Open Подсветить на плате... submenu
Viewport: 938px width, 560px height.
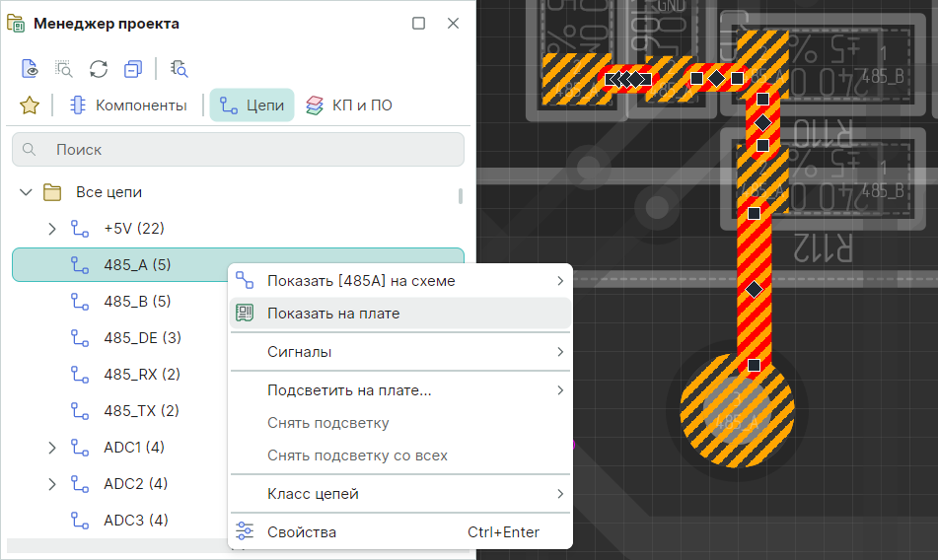pos(399,390)
